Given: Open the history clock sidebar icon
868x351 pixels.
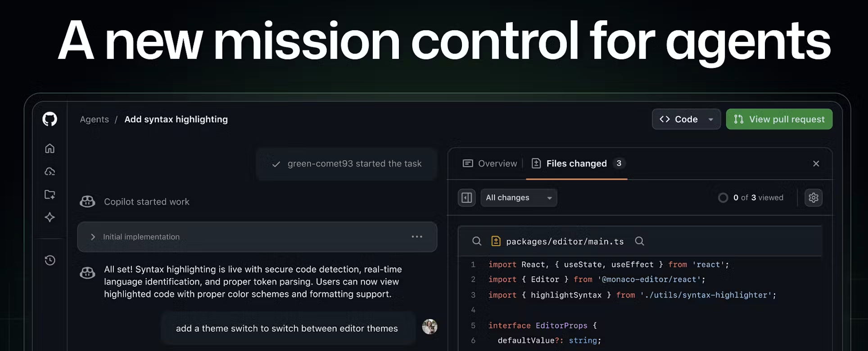Looking at the screenshot, I should tap(50, 260).
